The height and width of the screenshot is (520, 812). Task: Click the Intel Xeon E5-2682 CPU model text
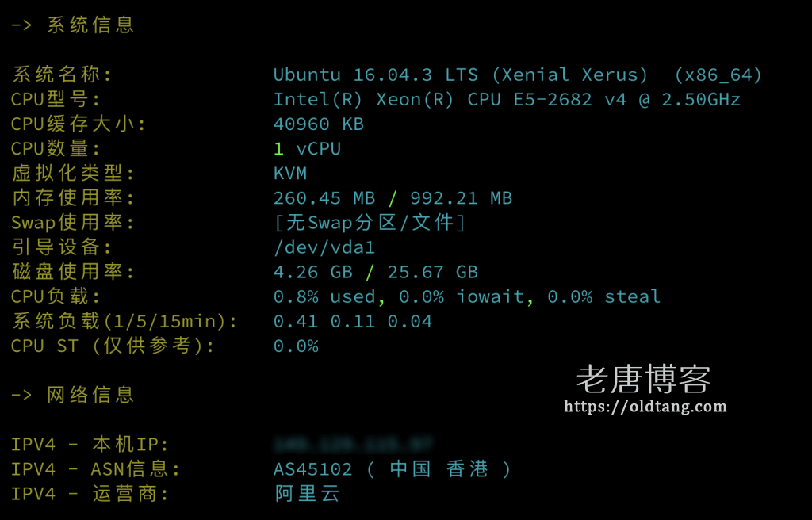[507, 99]
